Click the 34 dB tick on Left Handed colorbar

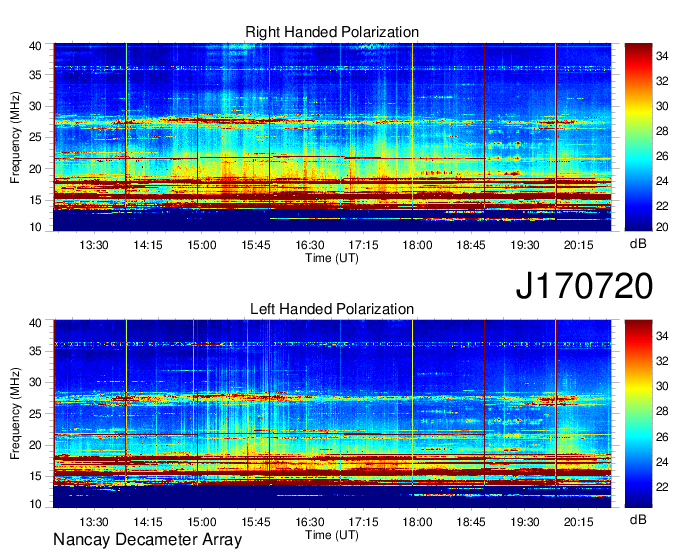click(x=662, y=336)
